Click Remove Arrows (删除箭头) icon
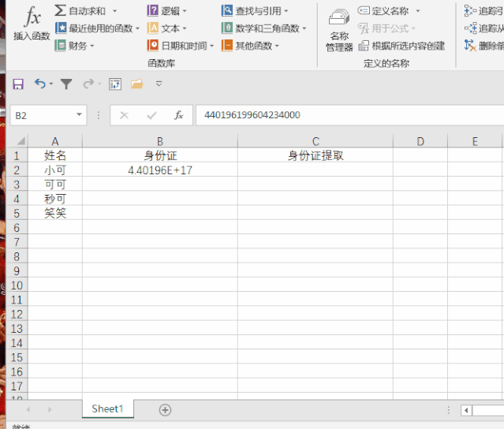The image size is (504, 429). 469,46
